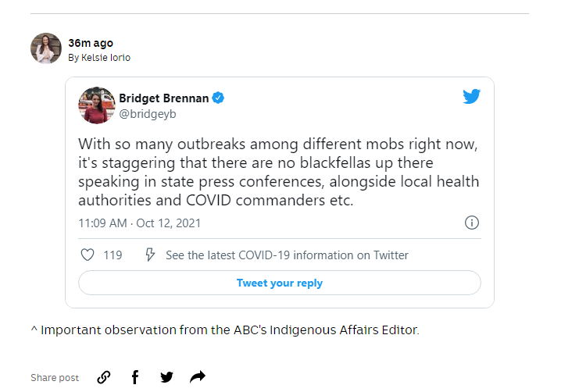The height and width of the screenshot is (392, 579).
Task: Share post on Twitter
Action: coord(166,377)
